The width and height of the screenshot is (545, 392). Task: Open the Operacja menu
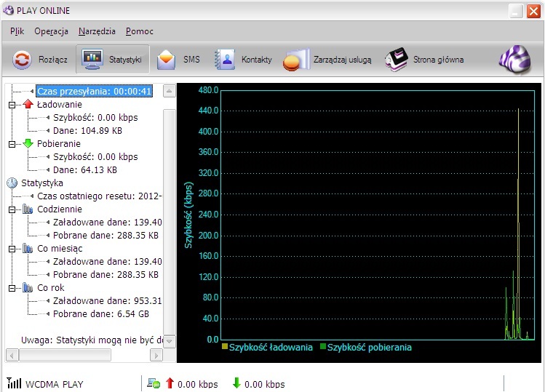(x=51, y=31)
